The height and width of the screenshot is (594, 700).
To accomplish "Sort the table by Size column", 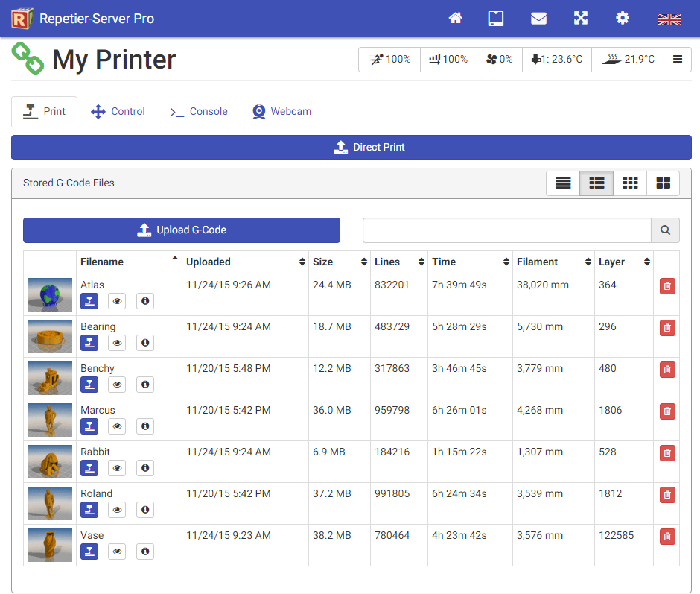I will (x=340, y=262).
